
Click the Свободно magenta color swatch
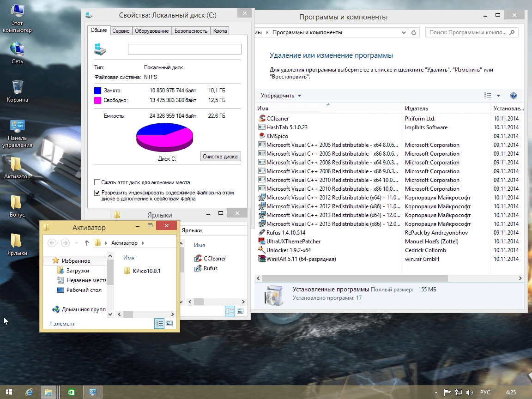tap(97, 100)
